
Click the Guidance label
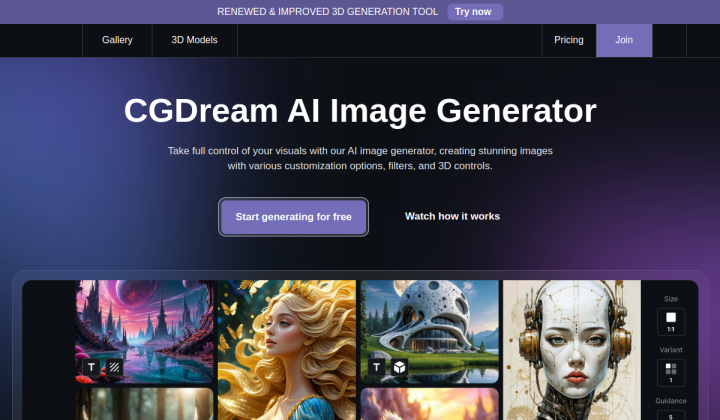[x=671, y=401]
